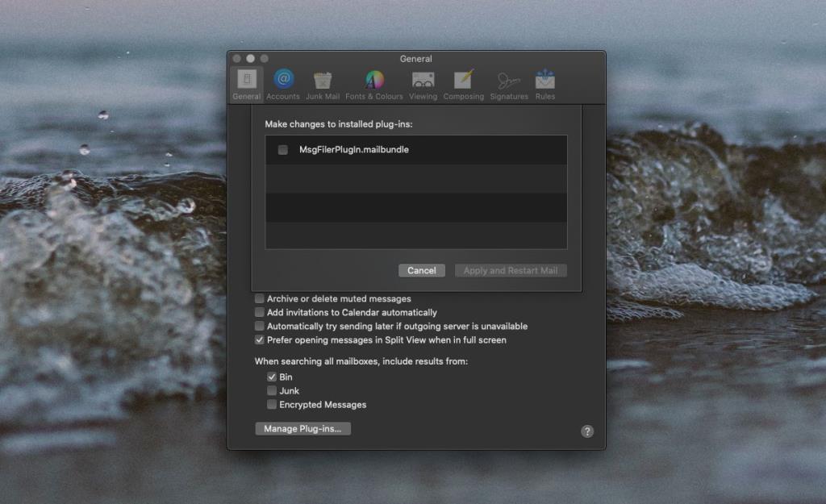826x504 pixels.
Task: Switch to Junk Mail settings
Action: click(x=323, y=81)
